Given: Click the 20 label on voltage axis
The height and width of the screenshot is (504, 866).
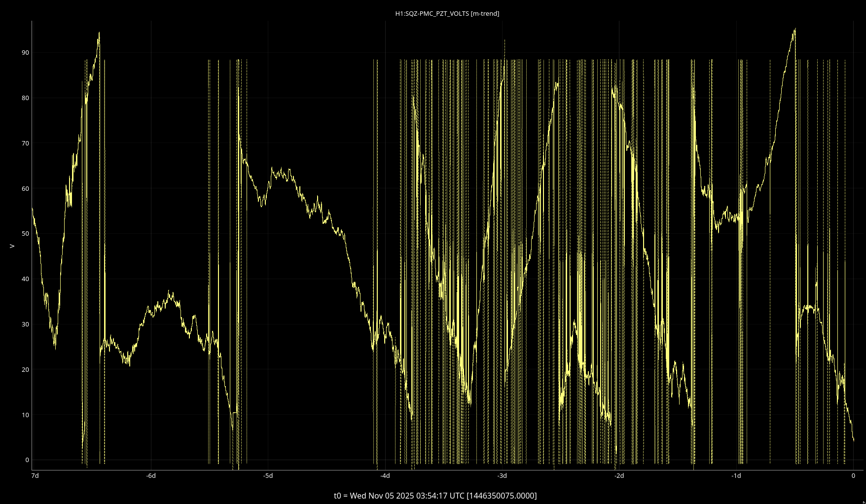Looking at the screenshot, I should [x=25, y=370].
